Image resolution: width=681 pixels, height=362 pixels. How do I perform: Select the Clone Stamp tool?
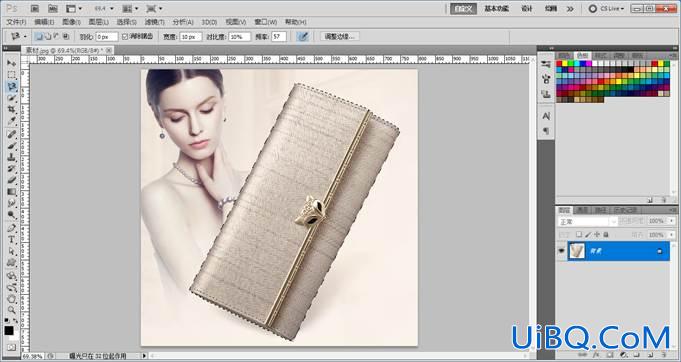point(12,158)
